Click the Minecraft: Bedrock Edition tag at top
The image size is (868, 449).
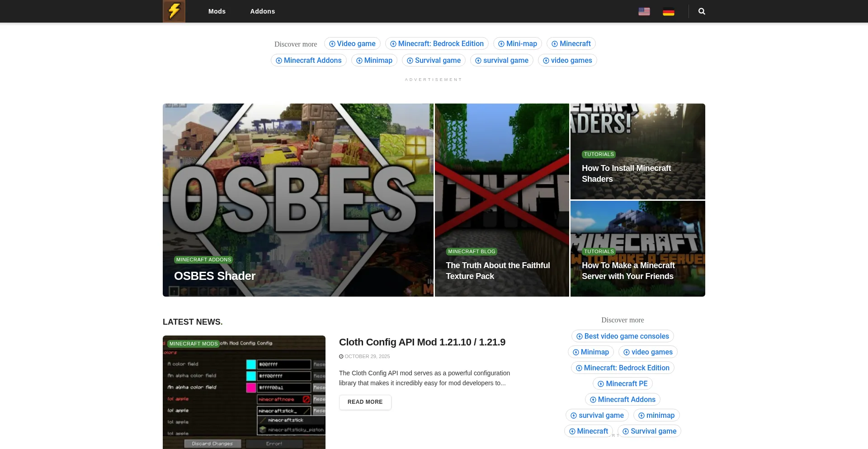[x=437, y=44]
